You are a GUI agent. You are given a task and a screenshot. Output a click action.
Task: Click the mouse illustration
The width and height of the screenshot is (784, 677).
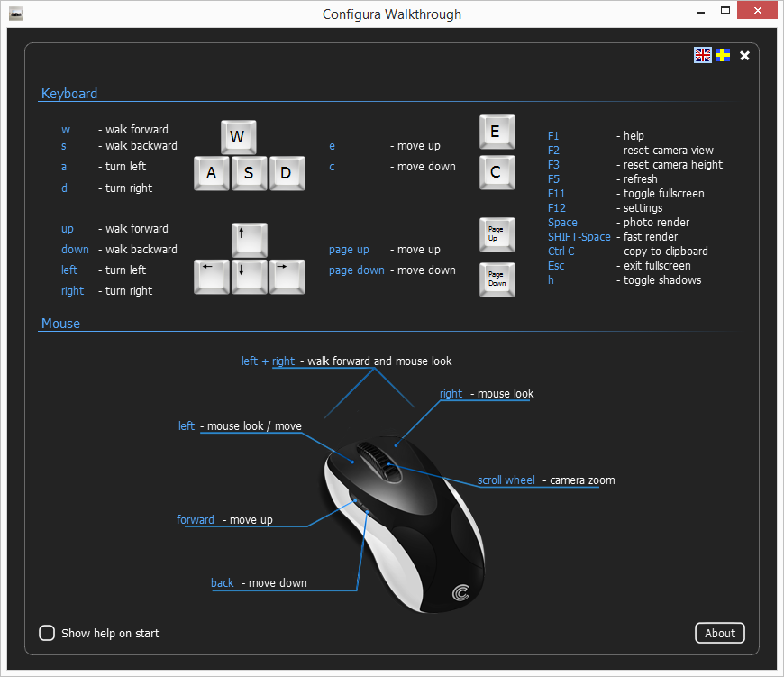tap(404, 525)
